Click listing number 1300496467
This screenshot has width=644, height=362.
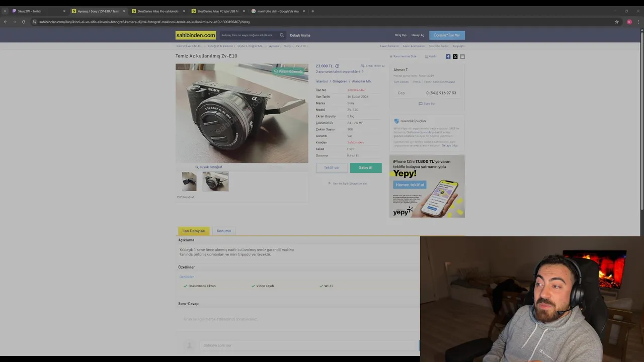356,90
